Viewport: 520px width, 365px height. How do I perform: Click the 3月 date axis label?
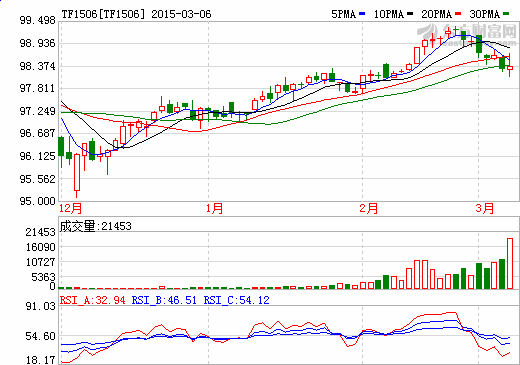coord(484,209)
